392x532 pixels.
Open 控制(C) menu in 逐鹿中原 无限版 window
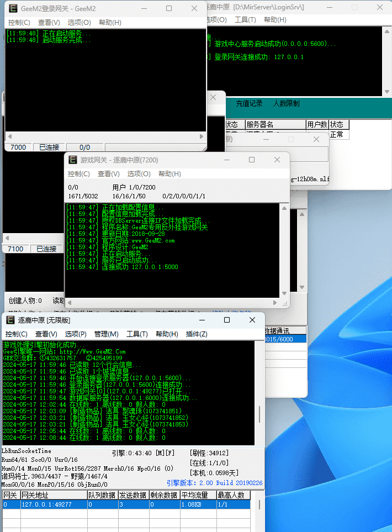pyautogui.click(x=16, y=334)
